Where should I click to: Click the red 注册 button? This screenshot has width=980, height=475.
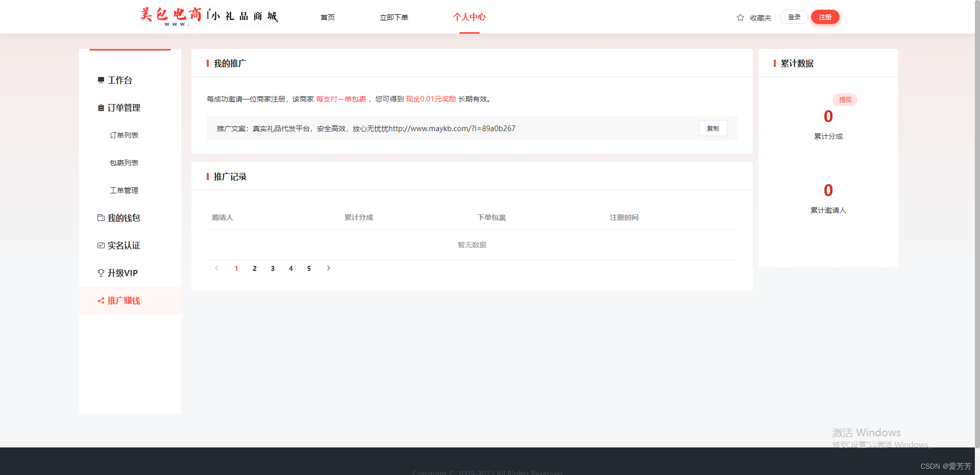[x=825, y=17]
